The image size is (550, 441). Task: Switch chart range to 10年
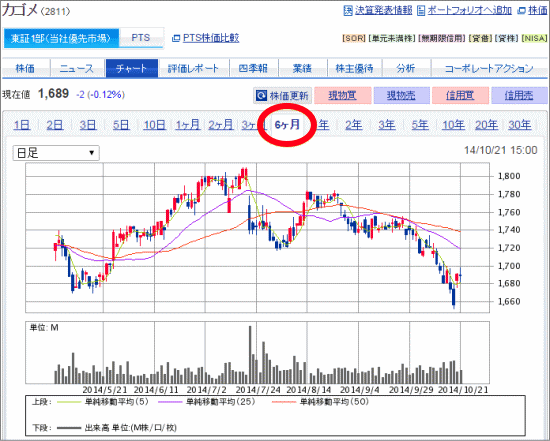coord(453,125)
